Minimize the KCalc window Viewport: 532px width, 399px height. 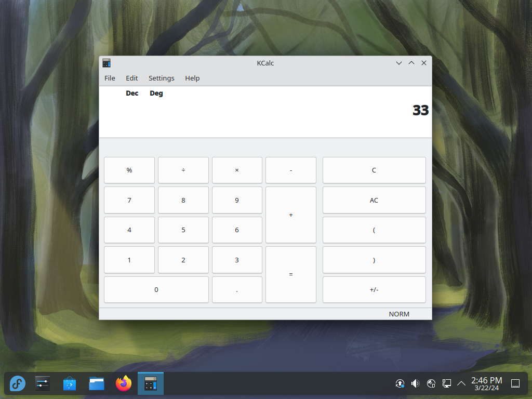(399, 63)
